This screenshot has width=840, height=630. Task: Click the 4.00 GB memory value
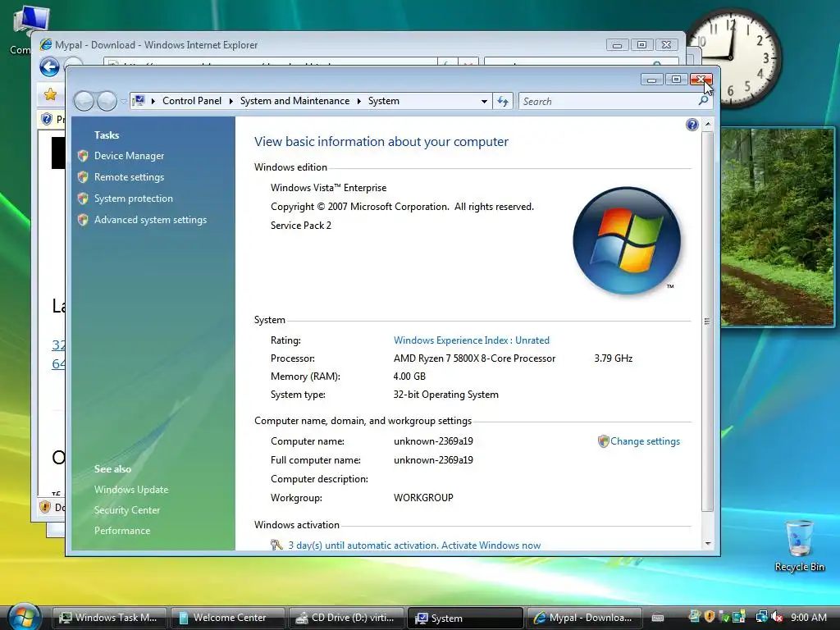(x=409, y=377)
